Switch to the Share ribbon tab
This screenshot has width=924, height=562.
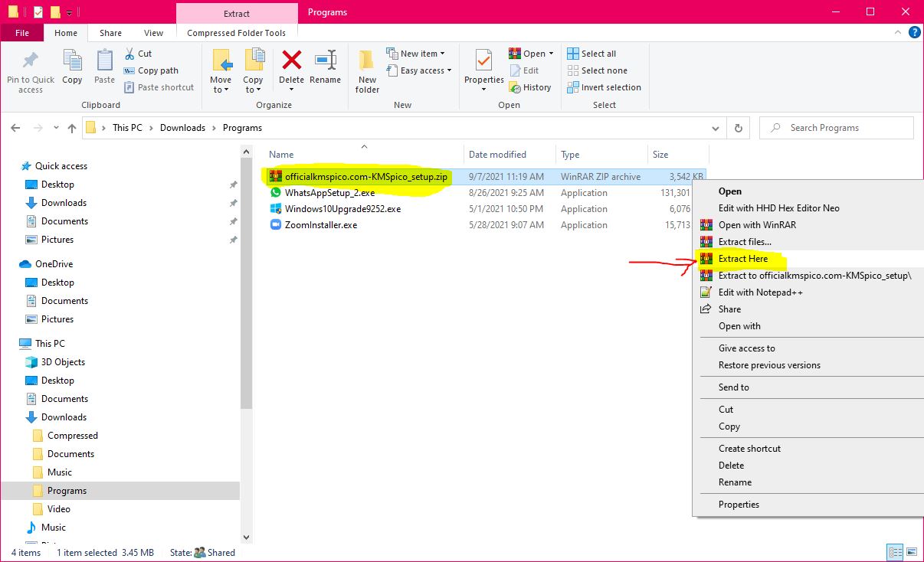point(110,33)
